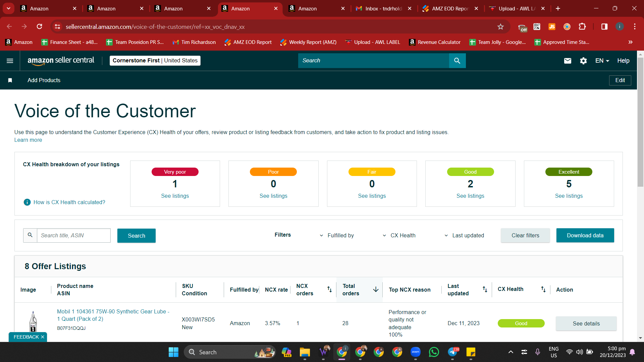Switch to Upload - AWL LABEL tab
The height and width of the screenshot is (362, 644).
pos(517,8)
